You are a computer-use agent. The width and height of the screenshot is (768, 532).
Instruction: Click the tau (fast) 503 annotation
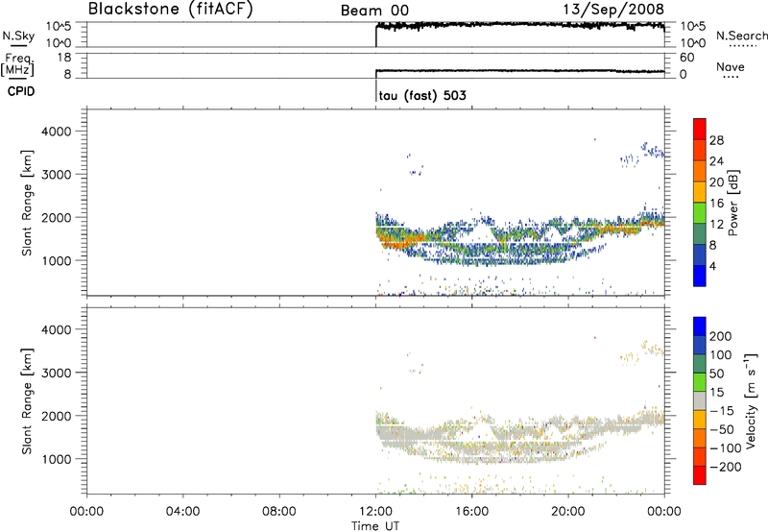point(422,95)
